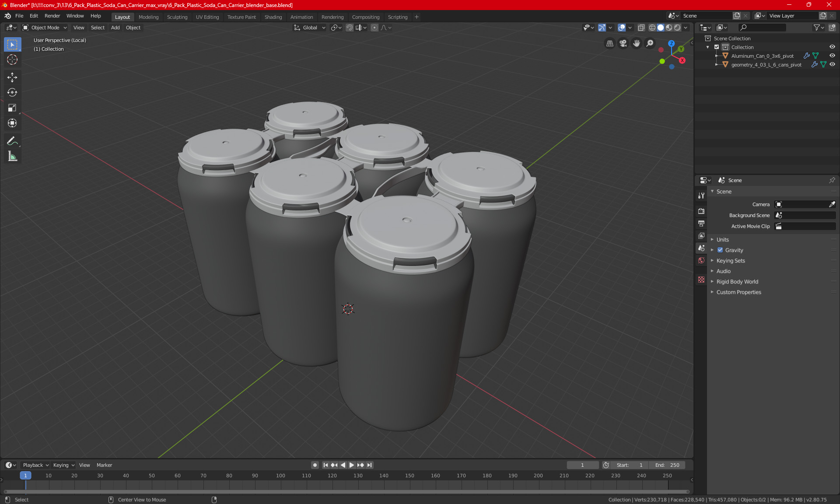Play the animation forward

click(x=351, y=465)
